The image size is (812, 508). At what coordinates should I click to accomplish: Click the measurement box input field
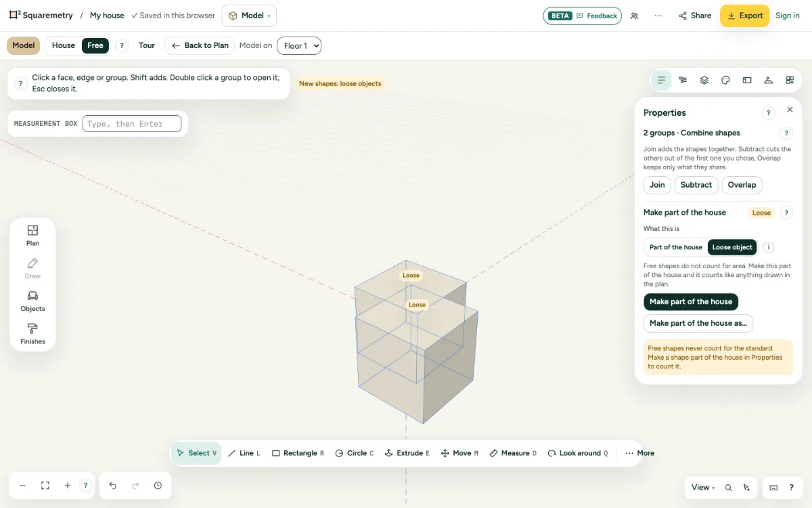[132, 124]
